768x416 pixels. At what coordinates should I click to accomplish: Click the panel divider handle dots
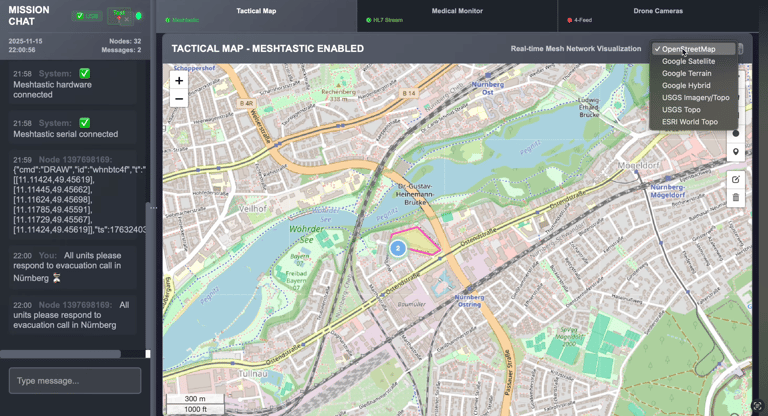(x=153, y=208)
